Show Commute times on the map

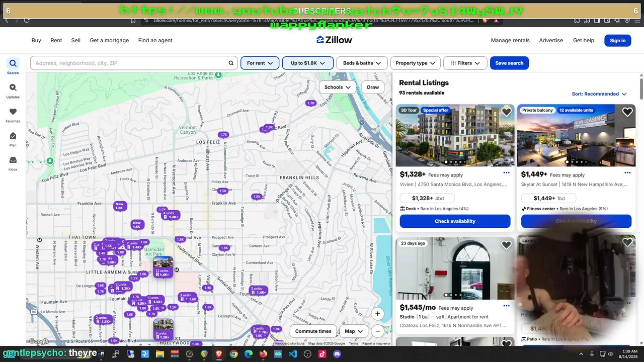(x=313, y=331)
